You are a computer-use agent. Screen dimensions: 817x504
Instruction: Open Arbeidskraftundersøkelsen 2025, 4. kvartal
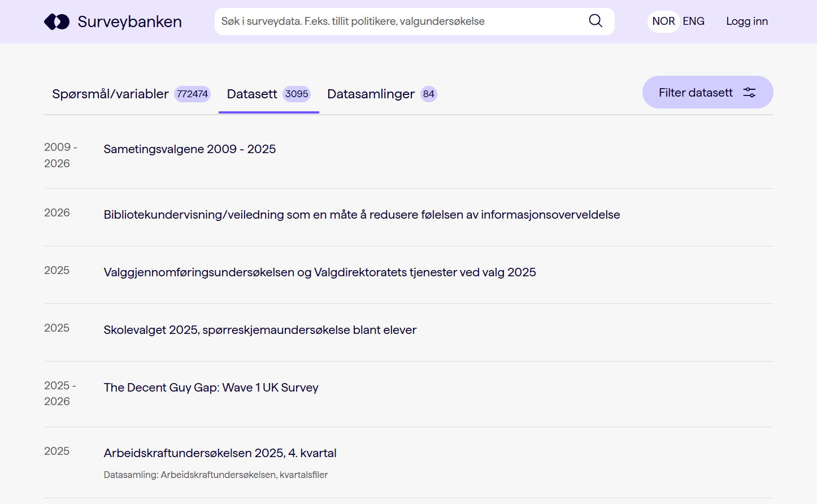click(220, 453)
